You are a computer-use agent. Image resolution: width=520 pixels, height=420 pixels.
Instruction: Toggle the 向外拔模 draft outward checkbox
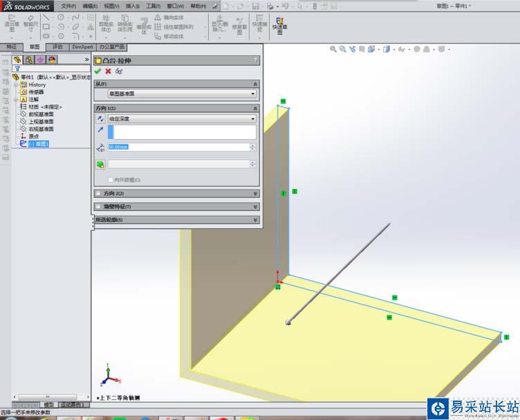pos(111,180)
